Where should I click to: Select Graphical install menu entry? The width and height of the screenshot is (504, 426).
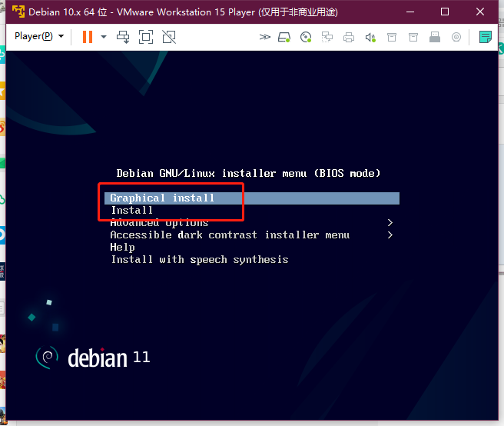click(252, 198)
